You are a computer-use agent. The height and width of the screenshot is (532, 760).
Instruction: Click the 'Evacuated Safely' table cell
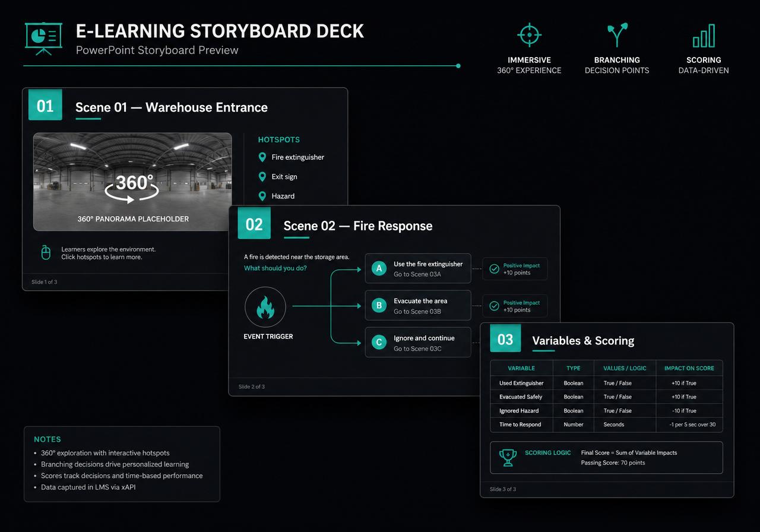coord(521,397)
